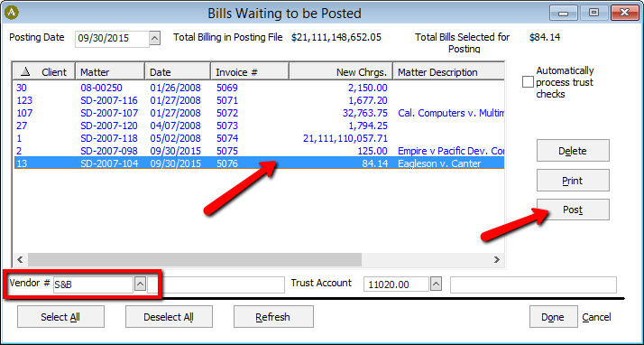The width and height of the screenshot is (644, 345).
Task: Sort by the Date column header
Action: (178, 72)
